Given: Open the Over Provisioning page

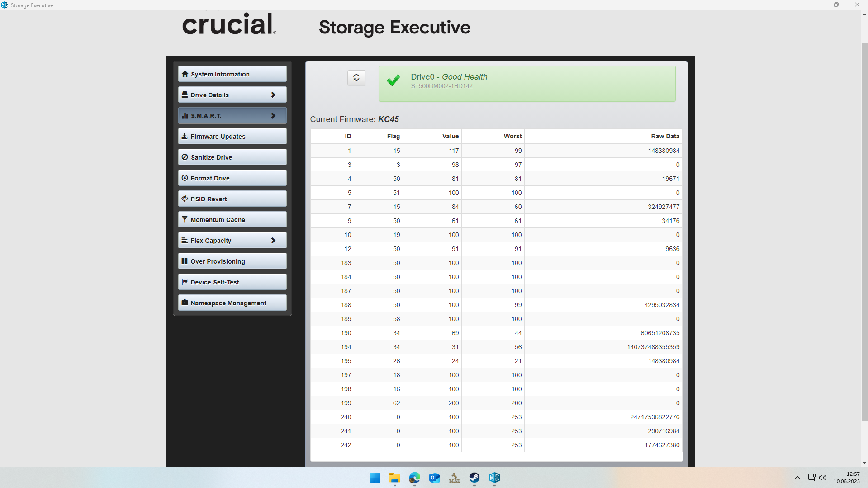Looking at the screenshot, I should pos(232,261).
